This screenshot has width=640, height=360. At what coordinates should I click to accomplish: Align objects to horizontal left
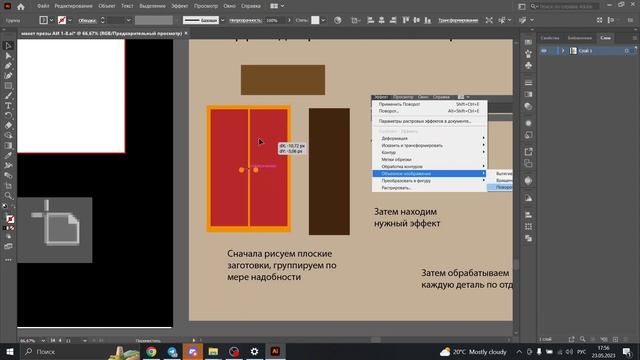pos(371,20)
